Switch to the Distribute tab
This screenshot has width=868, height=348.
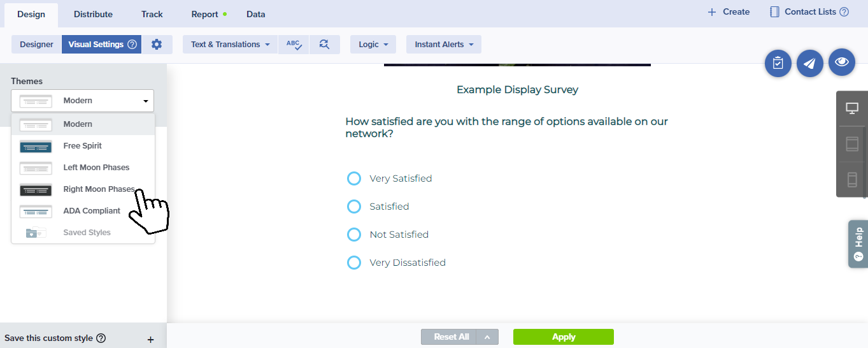(93, 14)
